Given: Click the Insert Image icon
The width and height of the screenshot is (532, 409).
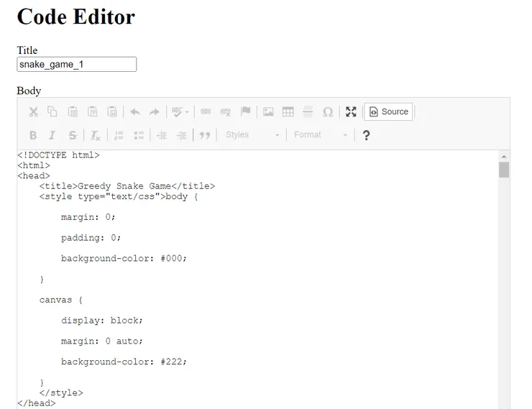Looking at the screenshot, I should coord(268,112).
